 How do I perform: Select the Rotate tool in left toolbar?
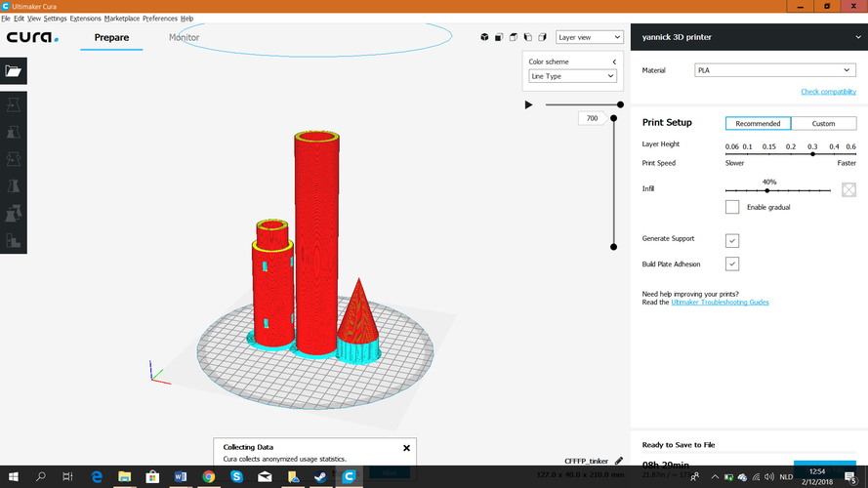coord(14,159)
